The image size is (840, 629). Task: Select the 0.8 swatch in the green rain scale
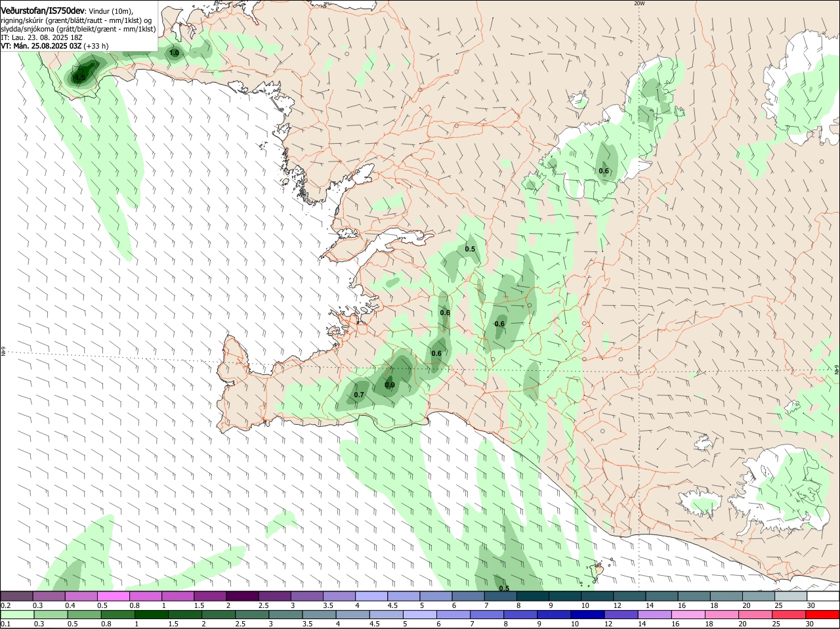[117, 615]
